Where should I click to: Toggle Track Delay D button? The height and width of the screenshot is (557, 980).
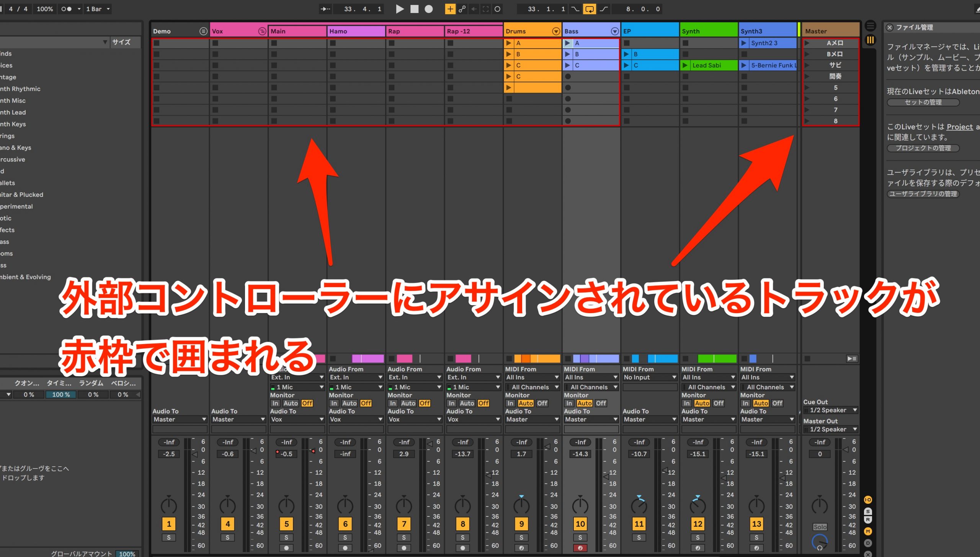tap(868, 543)
